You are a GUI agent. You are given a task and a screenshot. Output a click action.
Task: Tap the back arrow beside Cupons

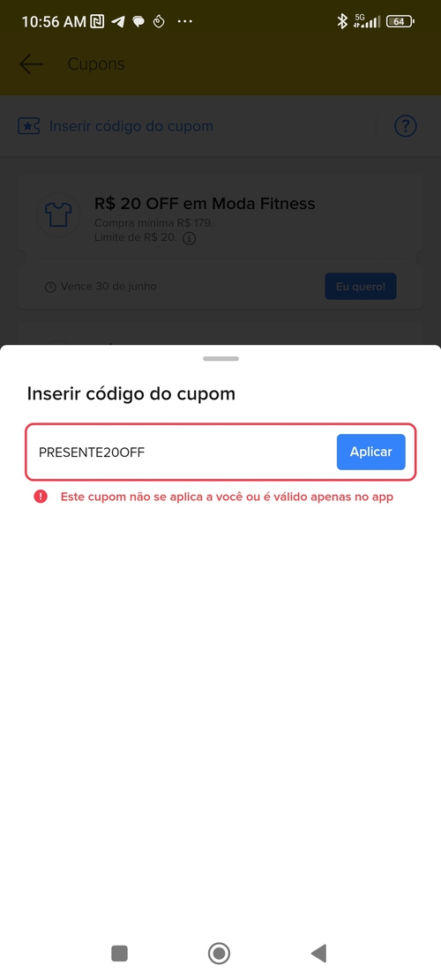coord(31,64)
